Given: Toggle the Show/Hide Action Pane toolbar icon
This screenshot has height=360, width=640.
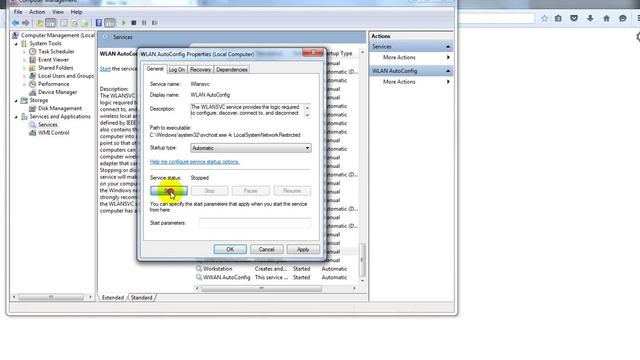Looking at the screenshot, I should (109, 23).
